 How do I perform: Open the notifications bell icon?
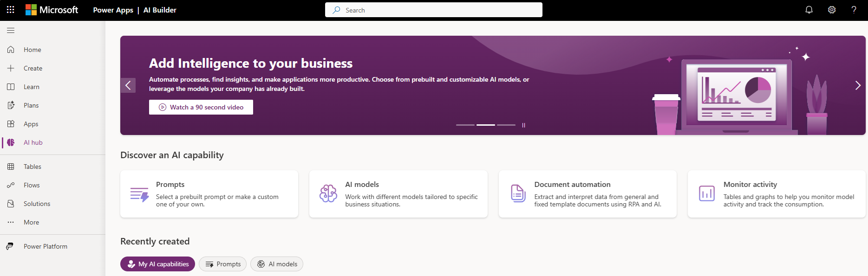[x=809, y=10]
